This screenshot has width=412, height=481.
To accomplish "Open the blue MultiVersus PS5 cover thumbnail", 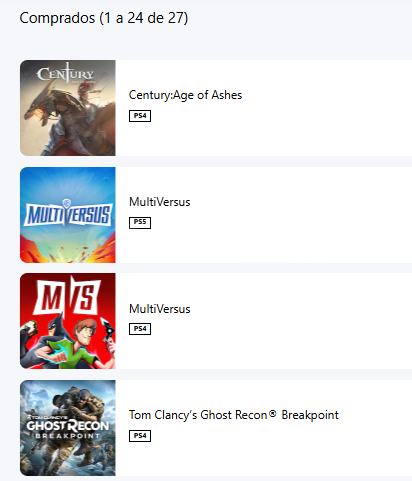I will 68,215.
